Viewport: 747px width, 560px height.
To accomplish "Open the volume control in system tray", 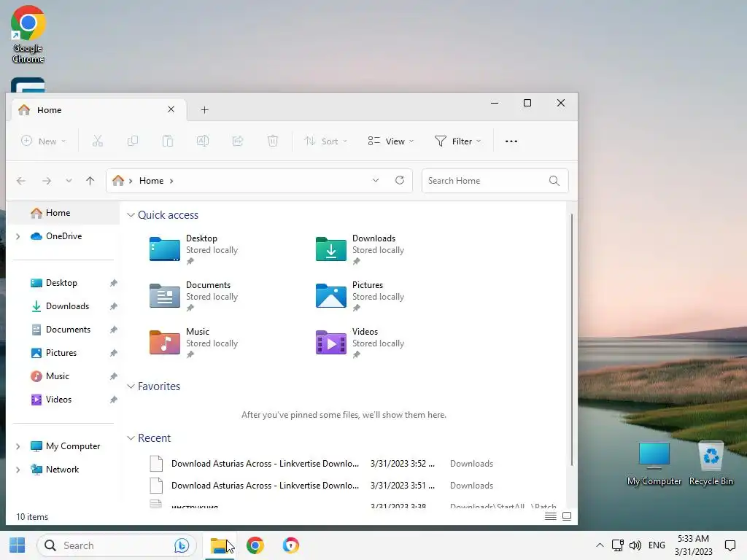I will click(x=635, y=545).
